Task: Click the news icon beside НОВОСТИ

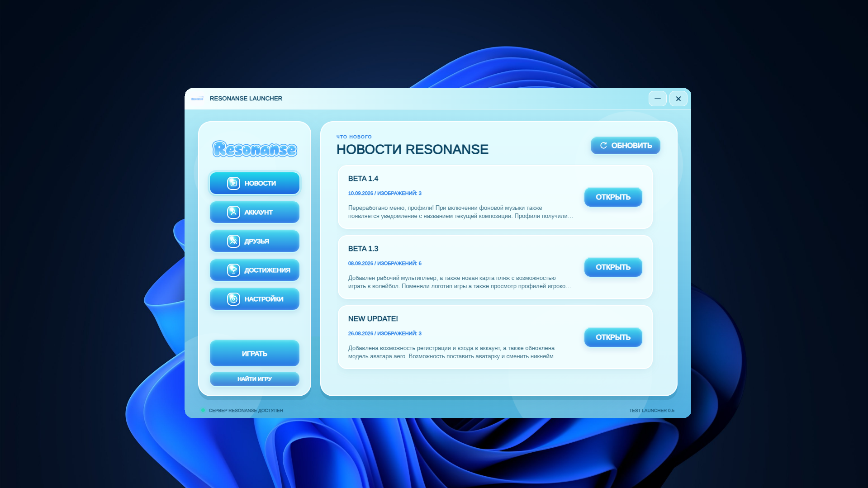Action: [233, 183]
